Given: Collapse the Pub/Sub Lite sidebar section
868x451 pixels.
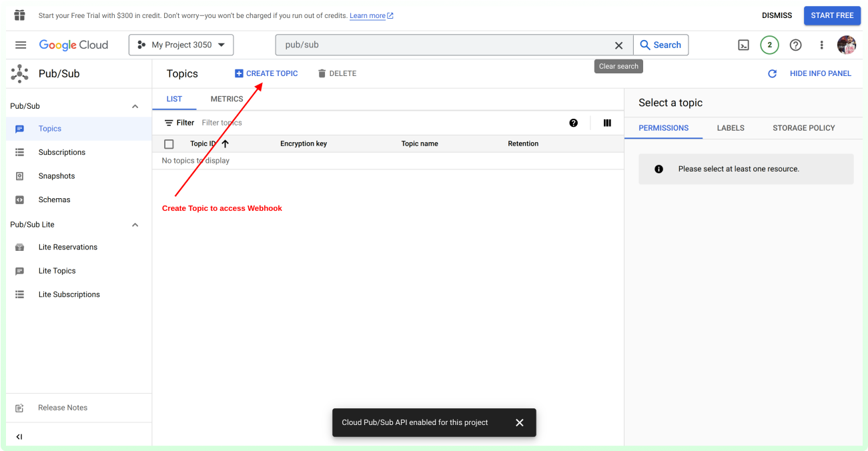Looking at the screenshot, I should (x=135, y=225).
